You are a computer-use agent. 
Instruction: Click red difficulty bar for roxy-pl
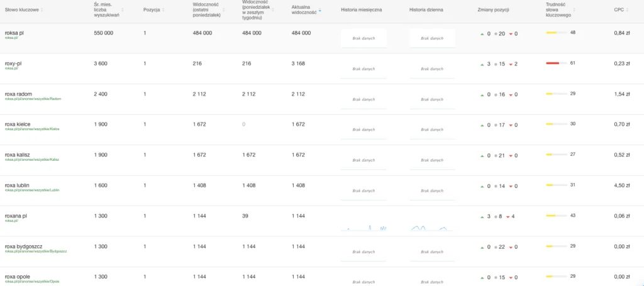pos(553,63)
